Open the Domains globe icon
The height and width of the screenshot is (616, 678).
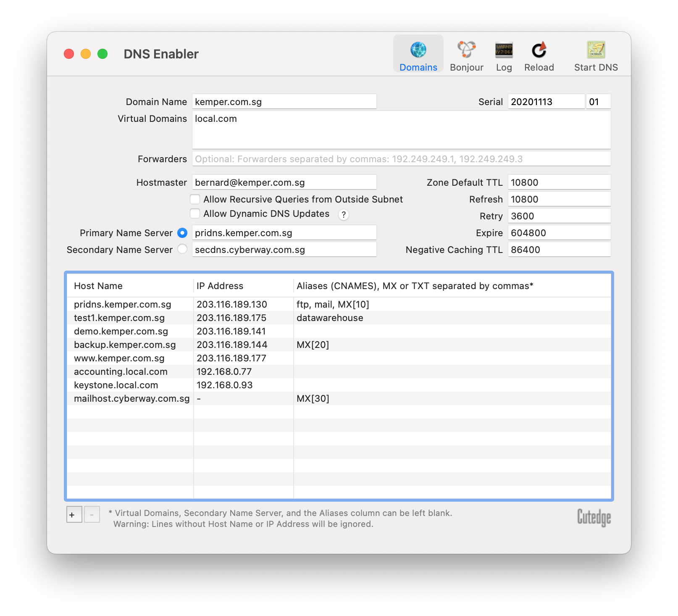(x=418, y=50)
